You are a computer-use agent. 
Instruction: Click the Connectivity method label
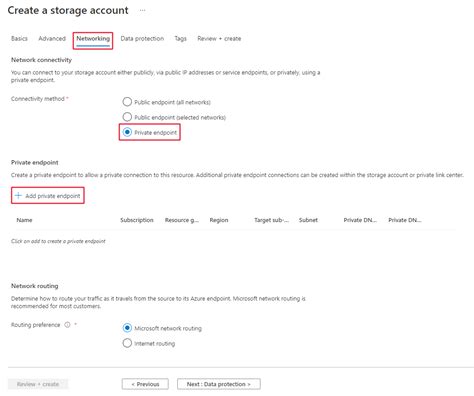click(x=38, y=99)
